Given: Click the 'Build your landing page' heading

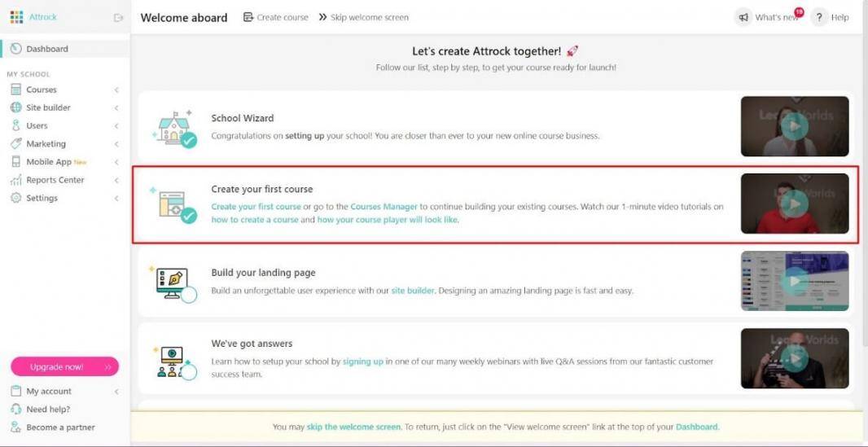Looking at the screenshot, I should pyautogui.click(x=264, y=273).
